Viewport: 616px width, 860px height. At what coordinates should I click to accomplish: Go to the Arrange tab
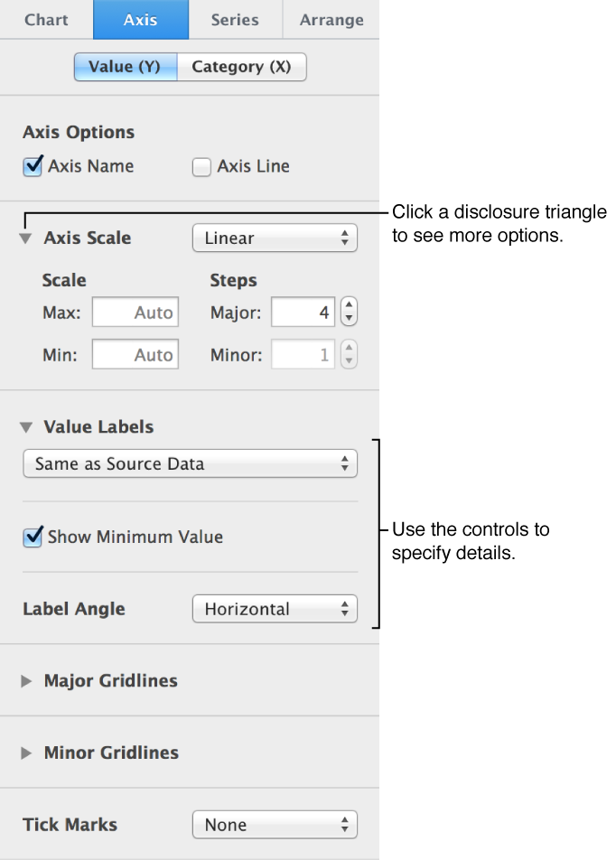tap(331, 19)
